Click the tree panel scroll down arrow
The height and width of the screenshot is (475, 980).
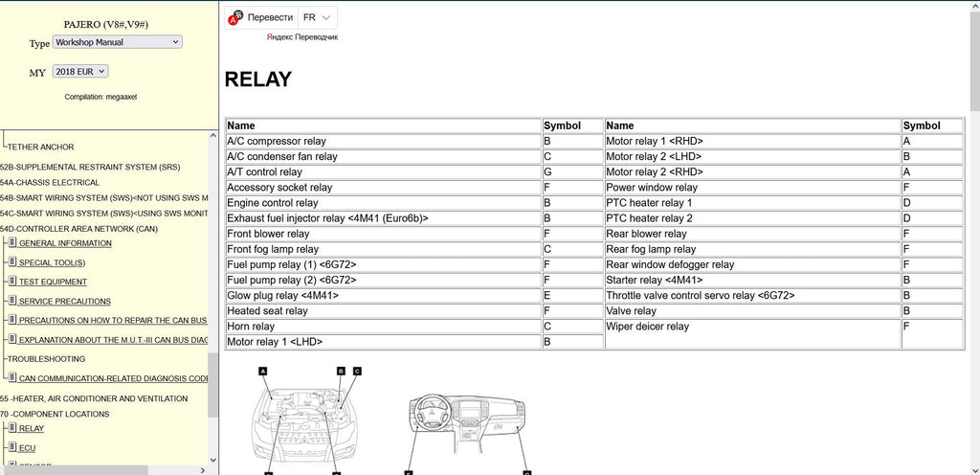(x=213, y=460)
